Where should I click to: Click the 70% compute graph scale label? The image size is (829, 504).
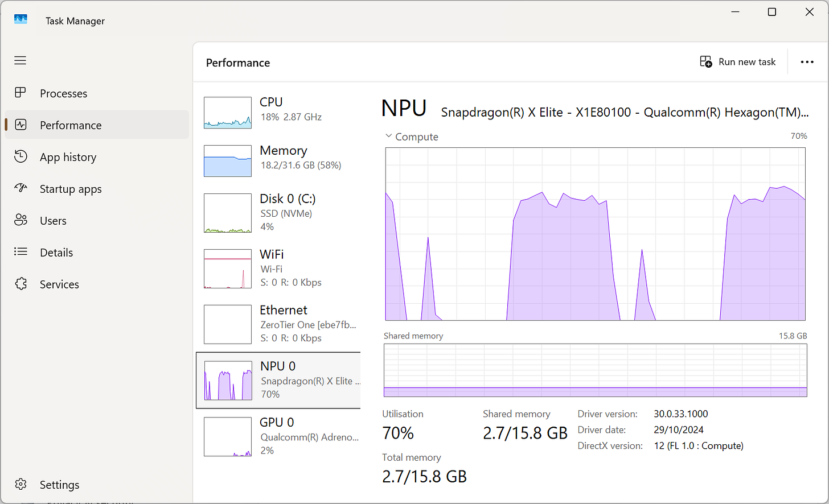(x=799, y=136)
